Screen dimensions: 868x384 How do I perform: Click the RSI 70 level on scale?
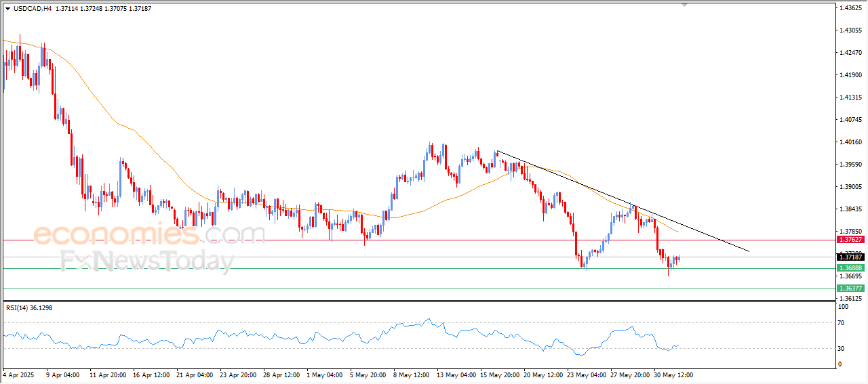pos(843,322)
